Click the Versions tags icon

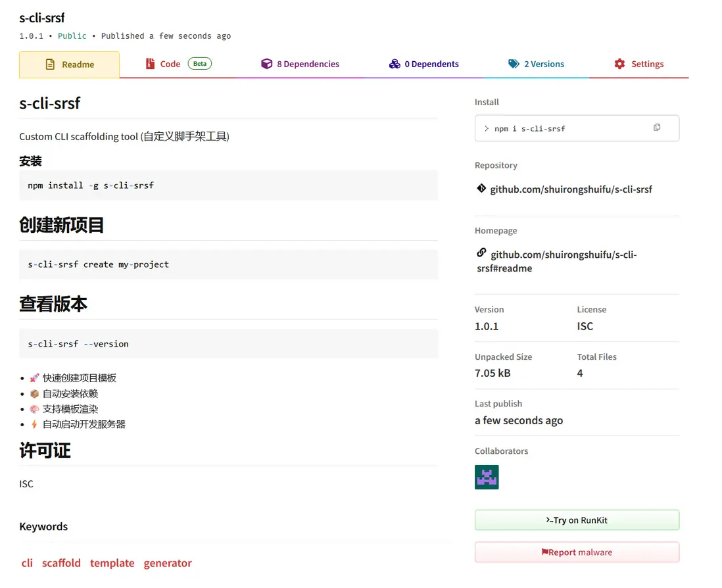(x=514, y=64)
